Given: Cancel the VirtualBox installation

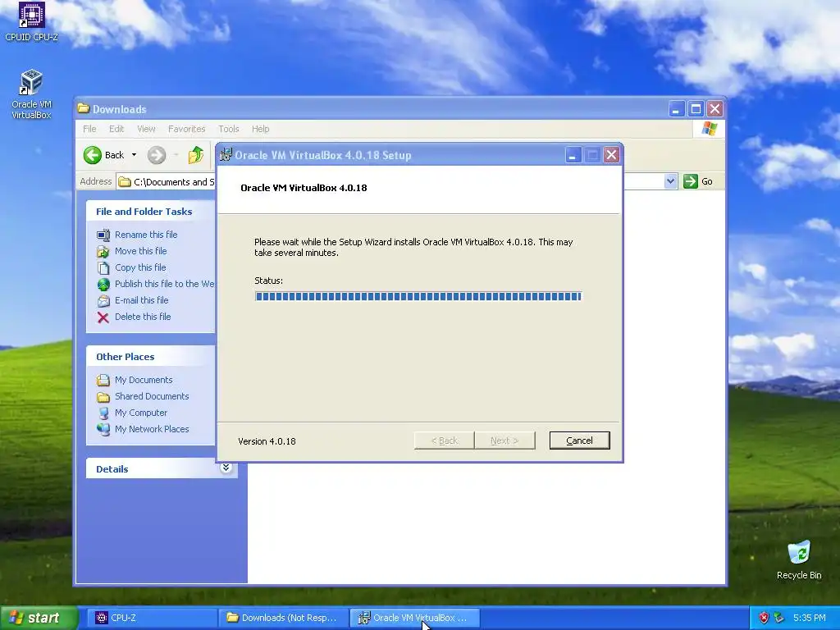Looking at the screenshot, I should click(x=580, y=441).
